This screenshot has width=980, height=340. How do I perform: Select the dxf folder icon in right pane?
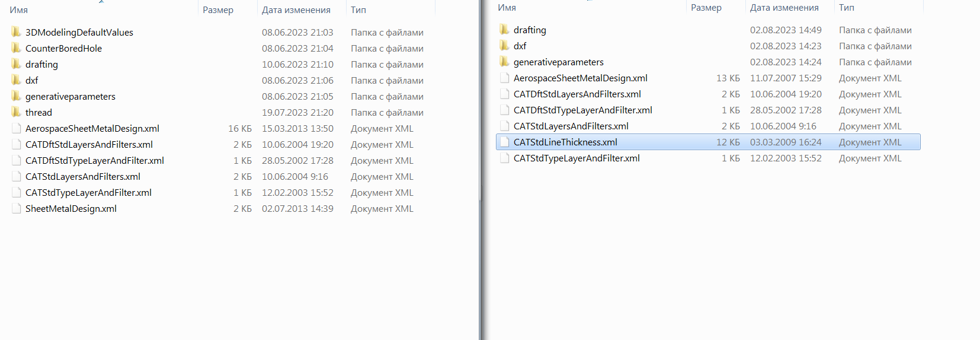point(504,46)
